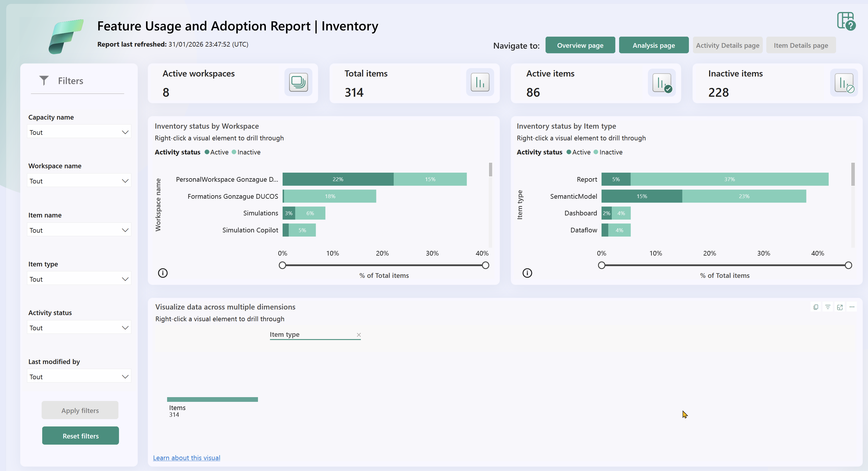Click the help icon in the top-right corner

(846, 21)
